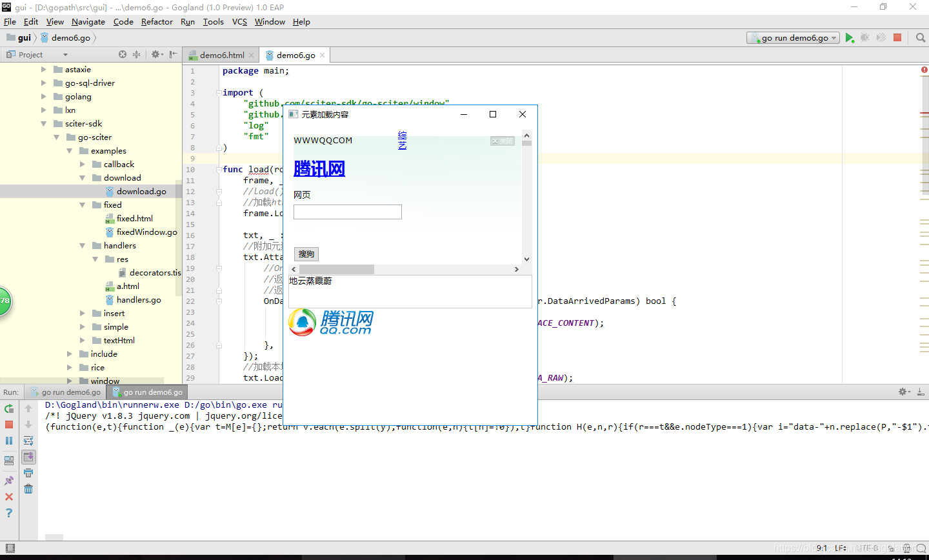
Task: Collapse the handlers folder
Action: pyautogui.click(x=83, y=246)
